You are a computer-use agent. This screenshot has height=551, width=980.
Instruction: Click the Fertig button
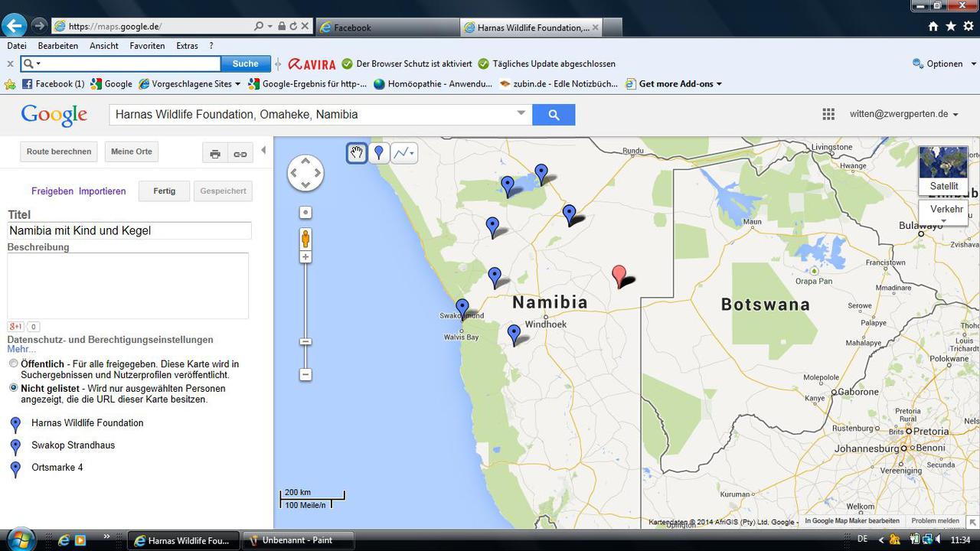[x=164, y=191]
